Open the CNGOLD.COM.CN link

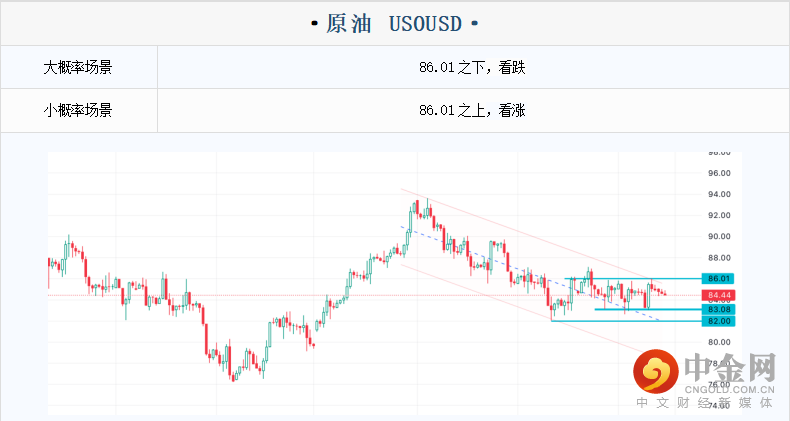point(729,391)
